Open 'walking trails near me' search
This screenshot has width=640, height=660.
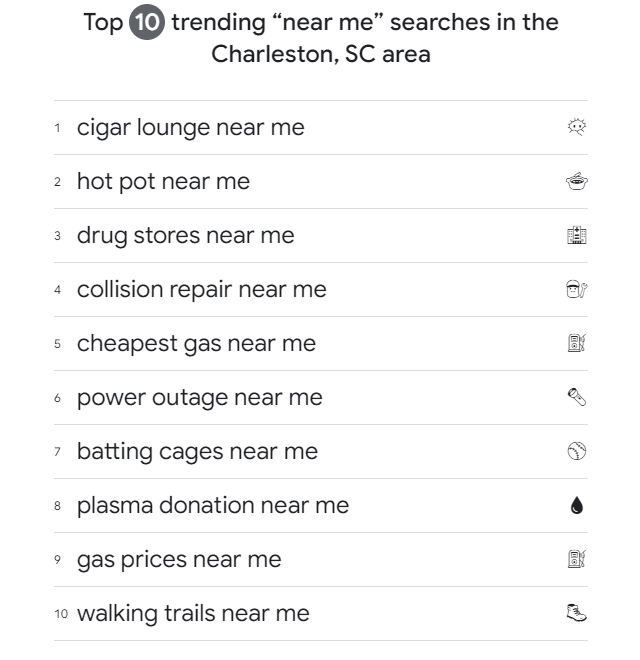[x=193, y=613]
